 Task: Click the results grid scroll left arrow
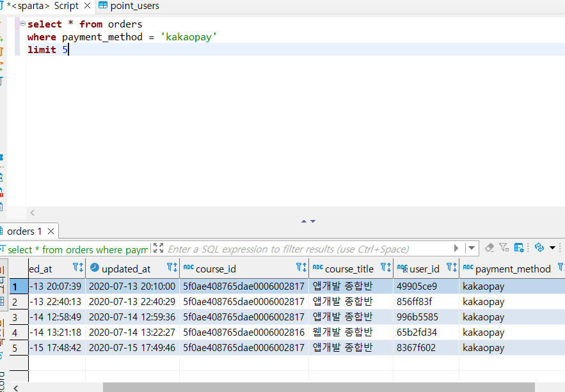15,388
